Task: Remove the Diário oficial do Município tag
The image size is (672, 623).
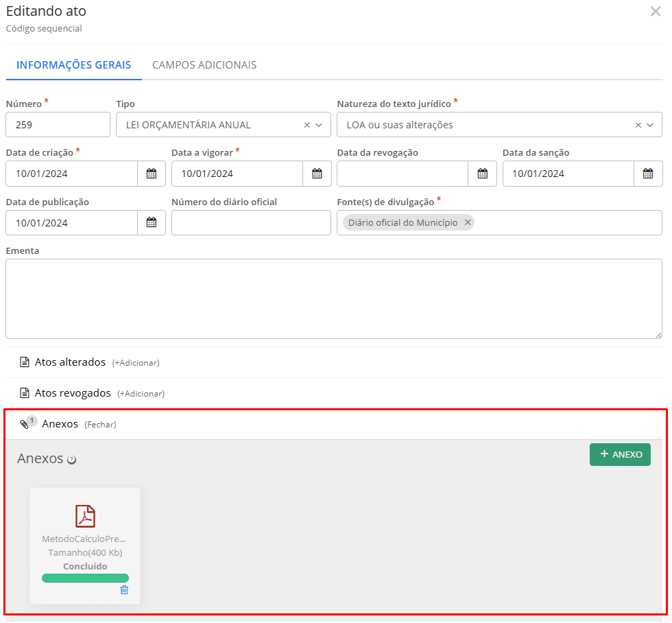Action: pos(468,222)
